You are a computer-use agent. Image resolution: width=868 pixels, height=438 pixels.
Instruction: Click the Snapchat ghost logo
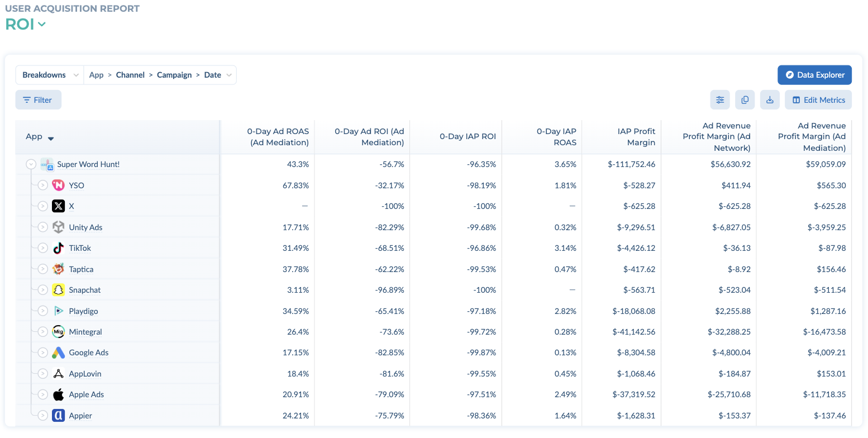tap(58, 290)
